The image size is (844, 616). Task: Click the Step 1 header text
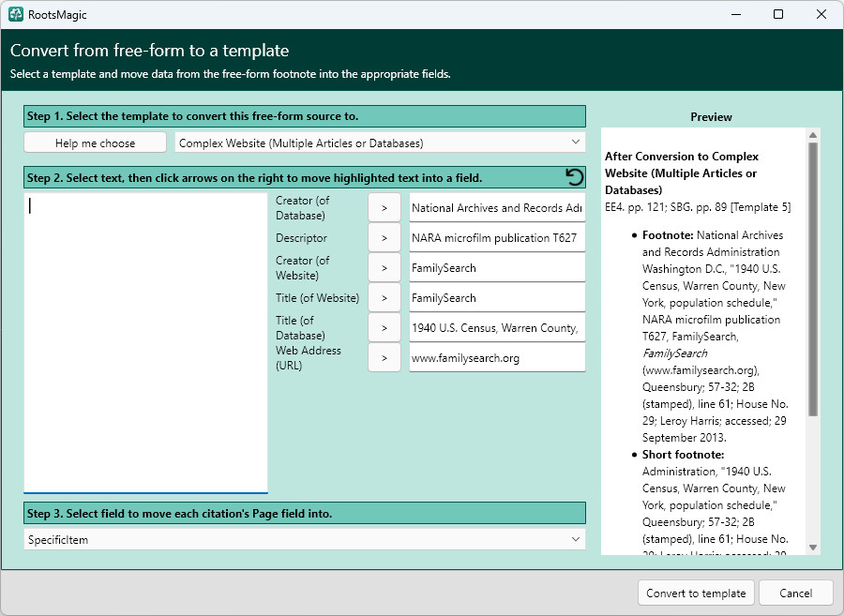click(192, 116)
